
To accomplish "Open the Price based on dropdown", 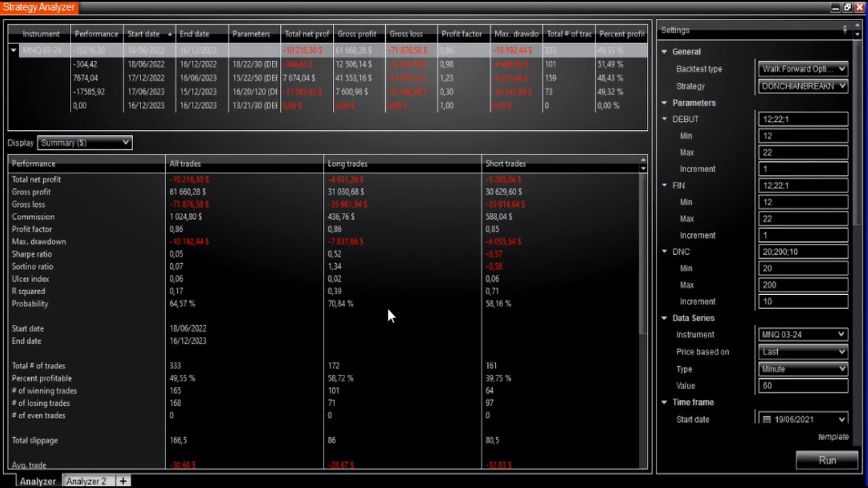I will 803,352.
